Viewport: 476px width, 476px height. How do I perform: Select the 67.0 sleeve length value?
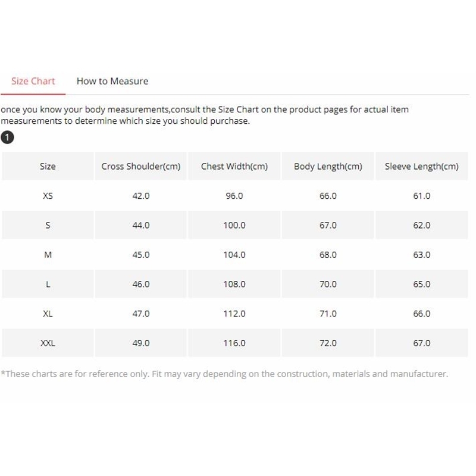pos(421,343)
